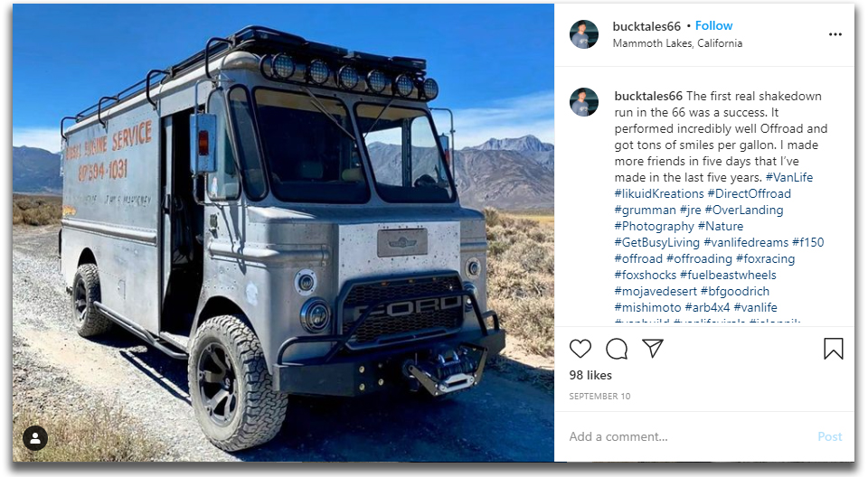Image resolution: width=868 pixels, height=477 pixels.
Task: Open bucktales66 avatar beside the caption
Action: 584,102
